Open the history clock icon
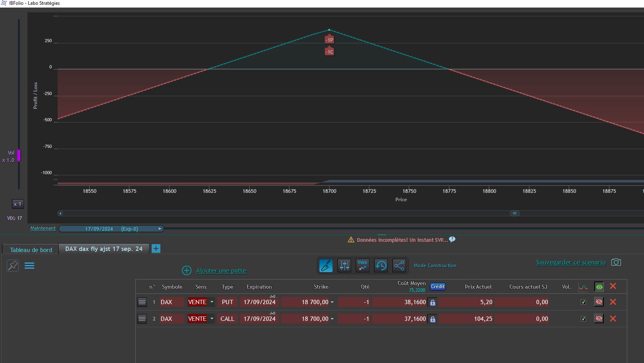644x363 pixels. coord(381,266)
